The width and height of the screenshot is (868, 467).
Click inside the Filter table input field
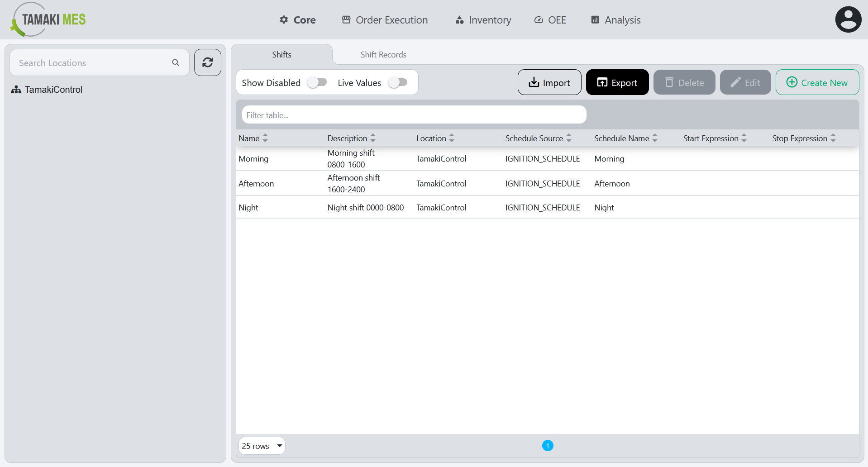coord(413,114)
